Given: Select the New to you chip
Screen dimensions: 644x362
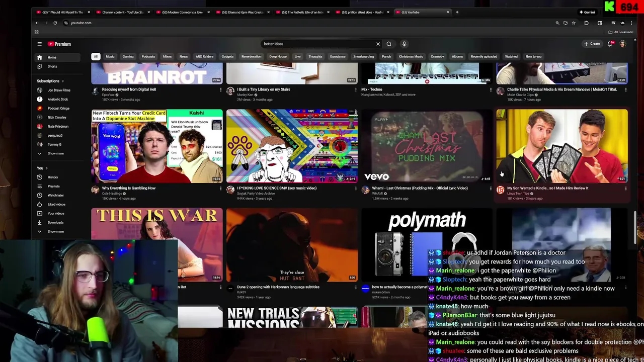Looking at the screenshot, I should 534,56.
